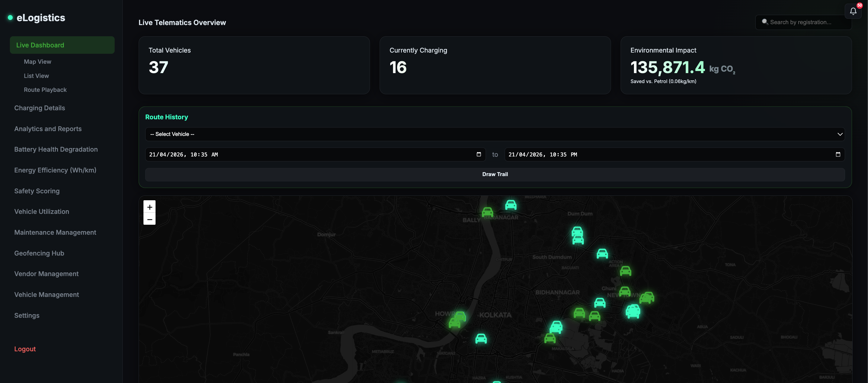Open calendar picker for start date
Viewport: 868px width, 383px height.
pyautogui.click(x=478, y=154)
